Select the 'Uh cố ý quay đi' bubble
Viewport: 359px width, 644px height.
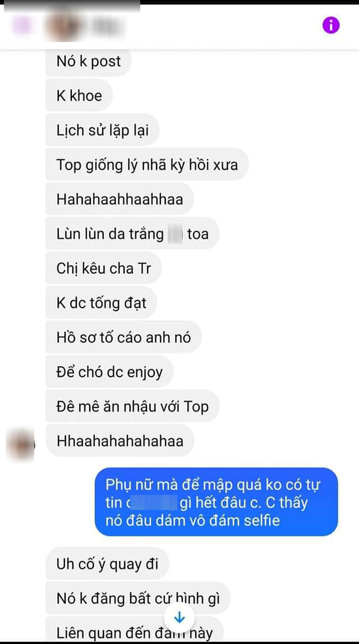click(107, 564)
